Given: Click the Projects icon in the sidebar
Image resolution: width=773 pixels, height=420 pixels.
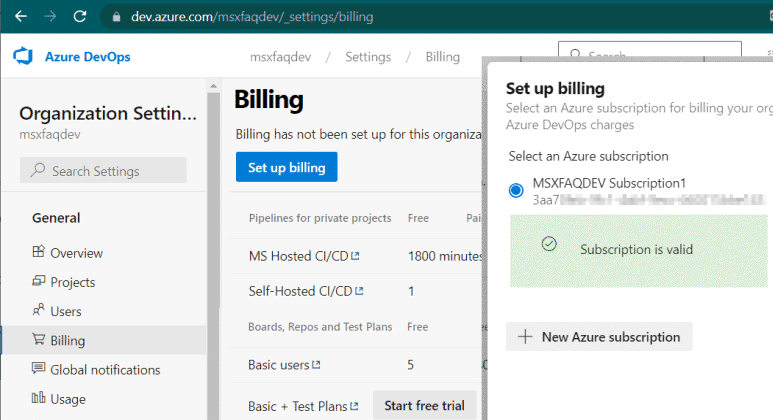Looking at the screenshot, I should [x=38, y=281].
